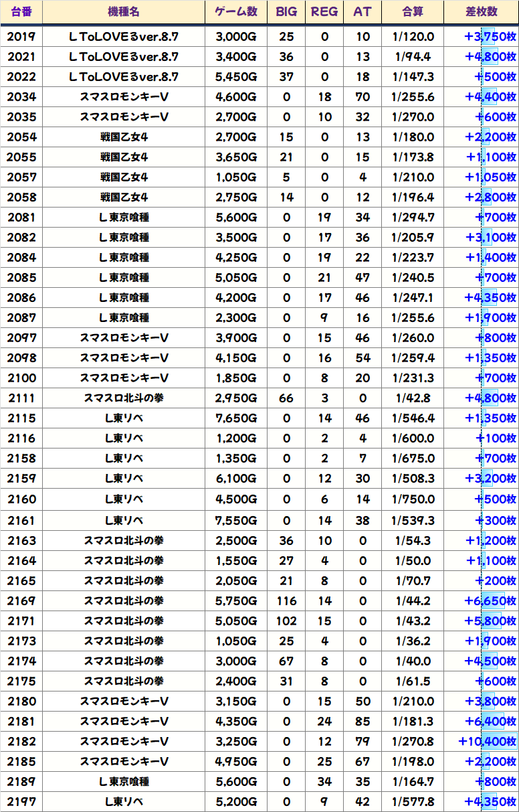Viewport: 519px width, 812px height.
Task: Select the 合算 column header
Action: pos(413,12)
